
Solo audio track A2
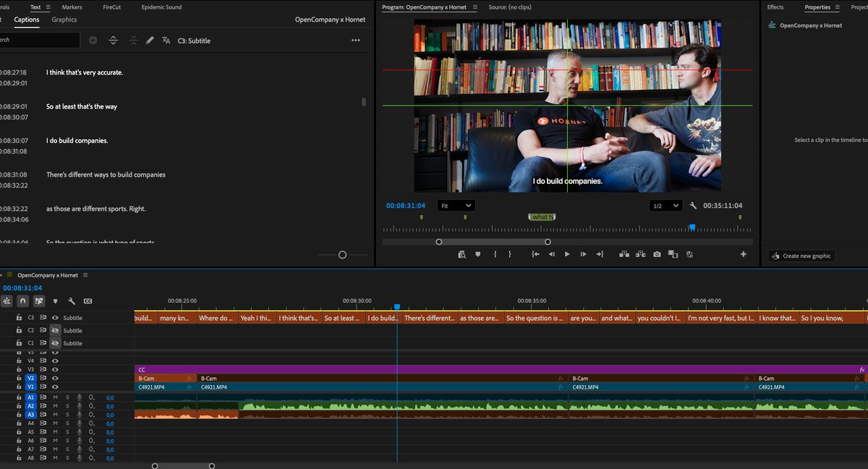tap(67, 406)
